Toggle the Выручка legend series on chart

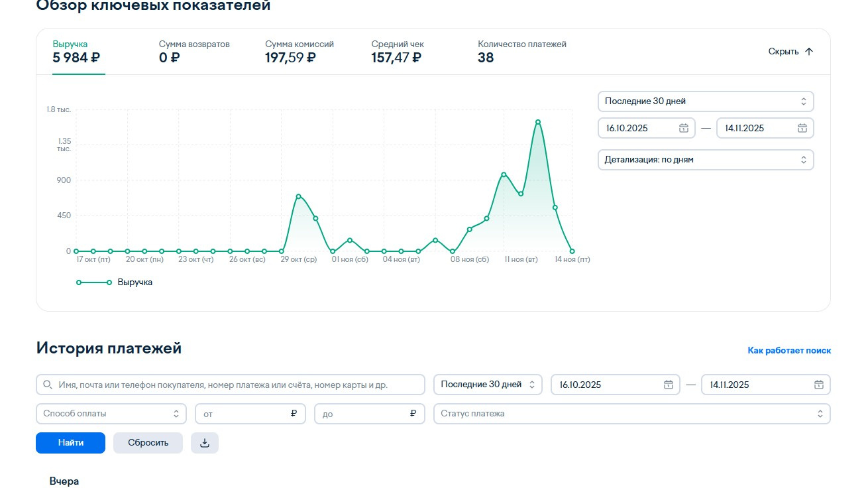point(115,282)
